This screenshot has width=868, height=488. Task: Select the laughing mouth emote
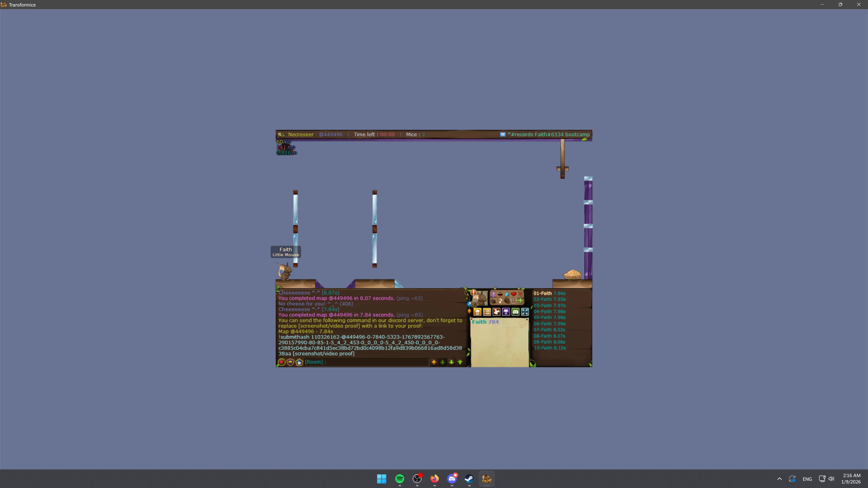pos(500,294)
